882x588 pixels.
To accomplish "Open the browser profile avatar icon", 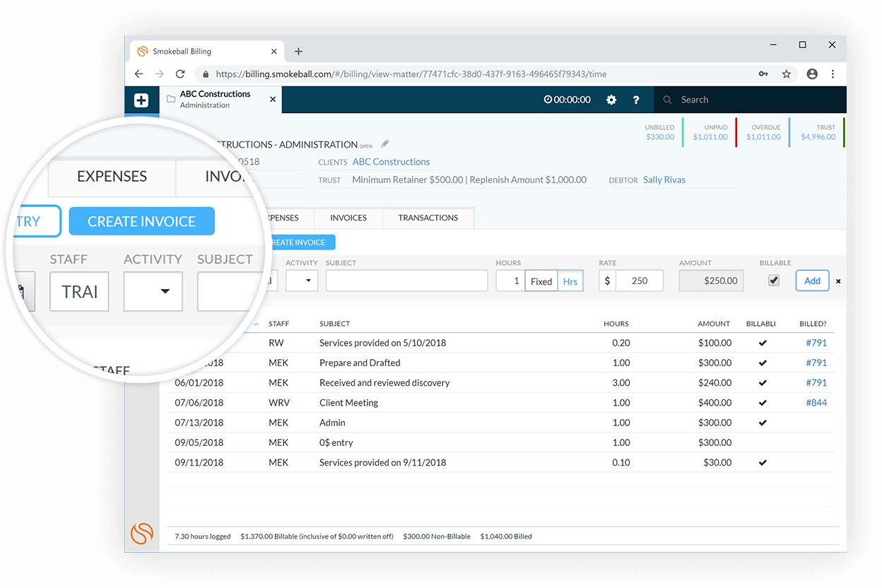I will [812, 73].
